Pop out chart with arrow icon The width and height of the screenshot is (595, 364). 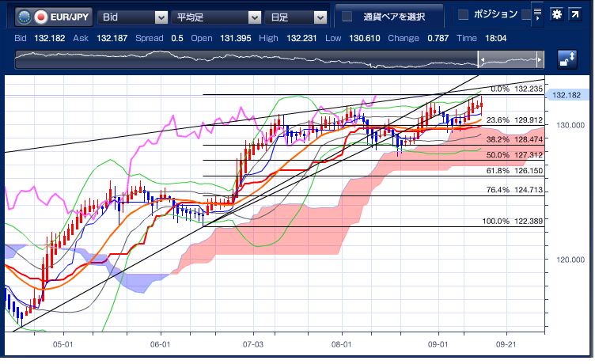click(x=575, y=14)
